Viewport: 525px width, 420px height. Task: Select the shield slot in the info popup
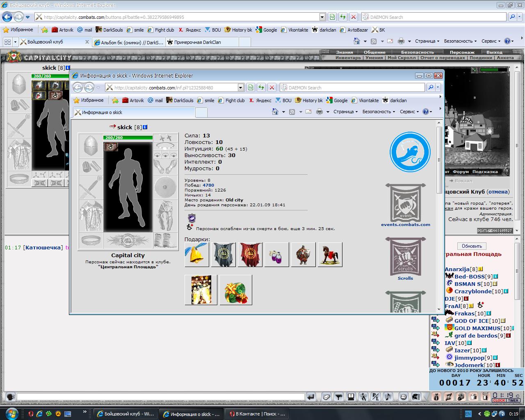(165, 187)
